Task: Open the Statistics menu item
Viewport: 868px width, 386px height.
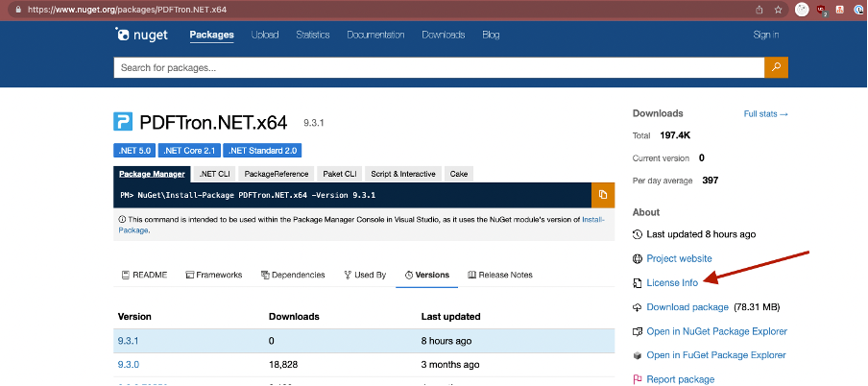Action: 313,36
